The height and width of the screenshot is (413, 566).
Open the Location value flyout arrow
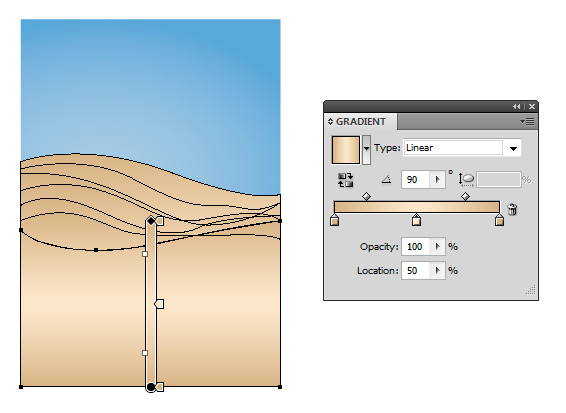click(437, 270)
